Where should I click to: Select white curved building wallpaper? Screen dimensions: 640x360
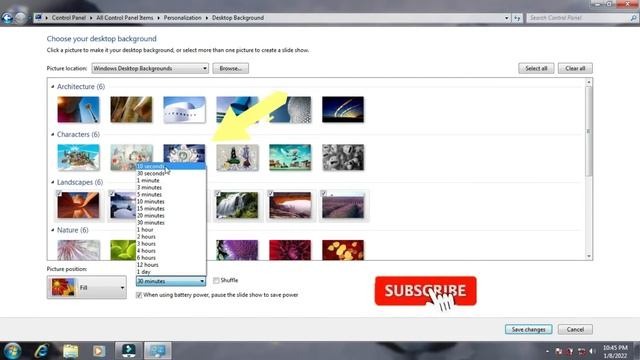pyautogui.click(x=184, y=109)
